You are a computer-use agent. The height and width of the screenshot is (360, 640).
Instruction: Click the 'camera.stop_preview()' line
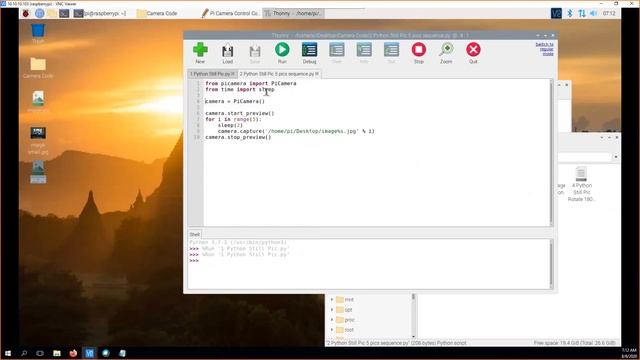pyautogui.click(x=238, y=137)
